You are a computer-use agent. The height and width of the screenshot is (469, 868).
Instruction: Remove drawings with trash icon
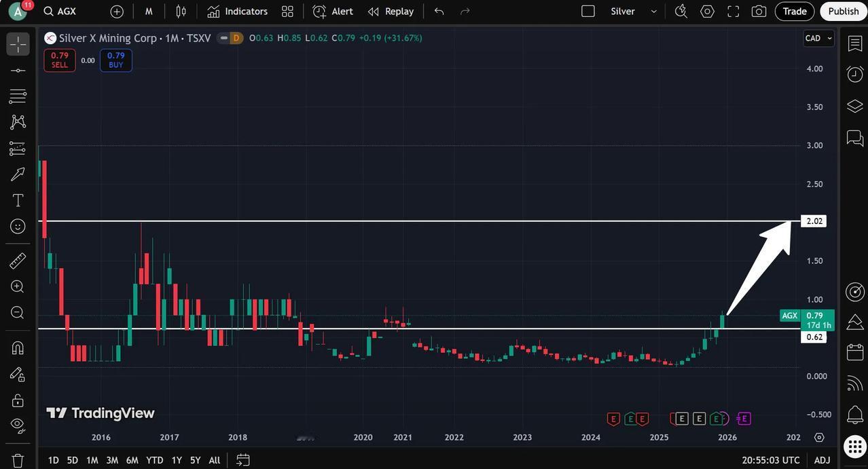point(18,459)
